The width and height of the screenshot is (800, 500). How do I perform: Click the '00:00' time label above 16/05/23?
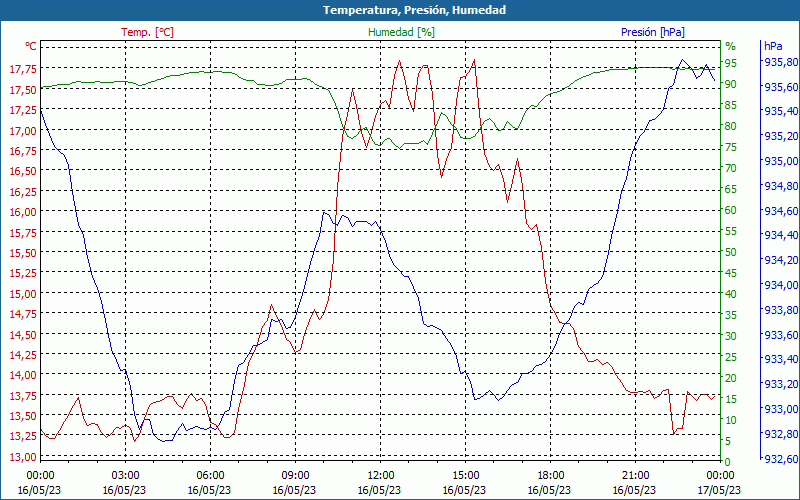pos(40,476)
